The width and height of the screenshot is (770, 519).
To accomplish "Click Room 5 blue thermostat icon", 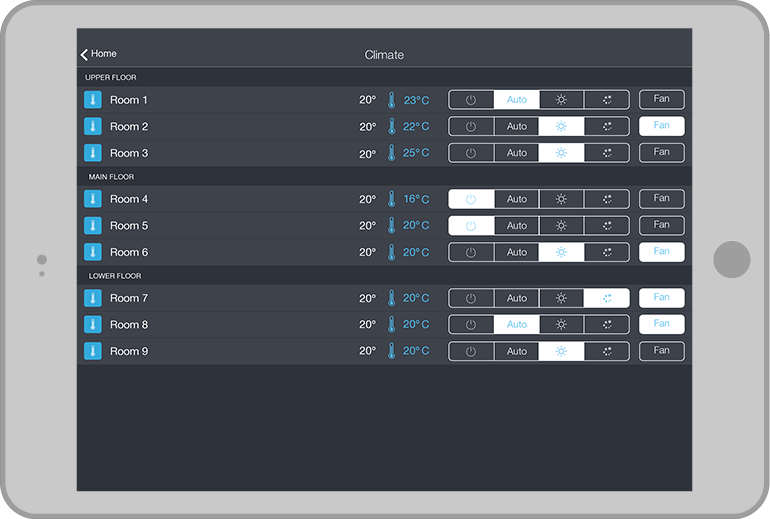I will (x=93, y=226).
